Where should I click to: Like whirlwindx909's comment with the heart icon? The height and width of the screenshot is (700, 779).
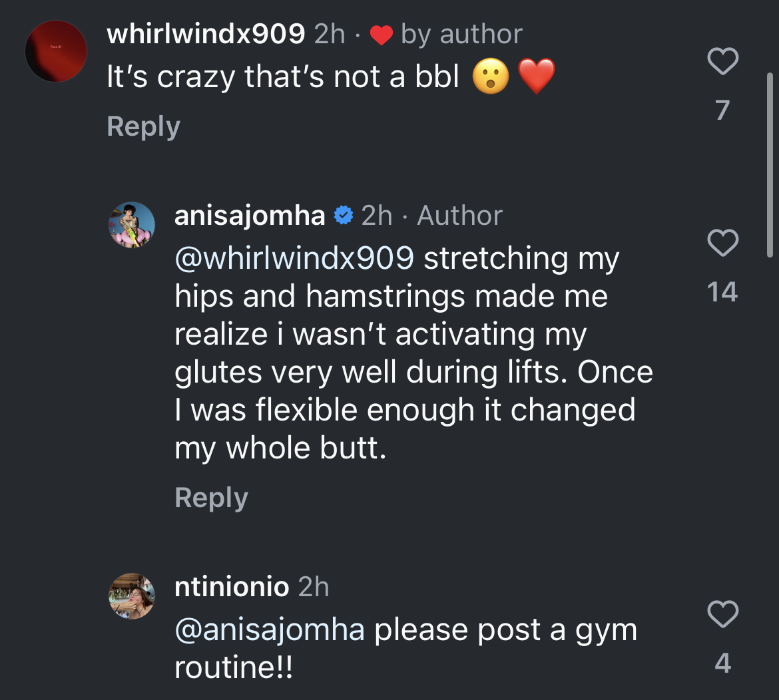tap(722, 61)
